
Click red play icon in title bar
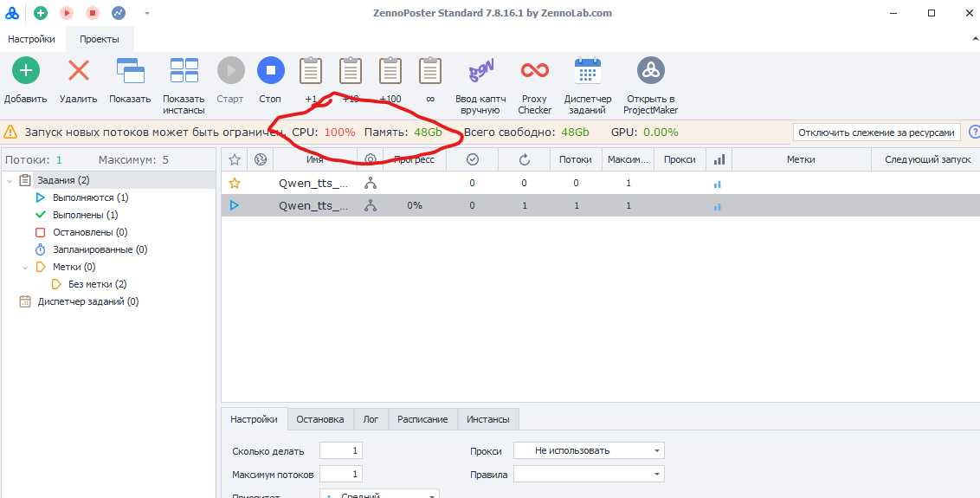[x=67, y=12]
